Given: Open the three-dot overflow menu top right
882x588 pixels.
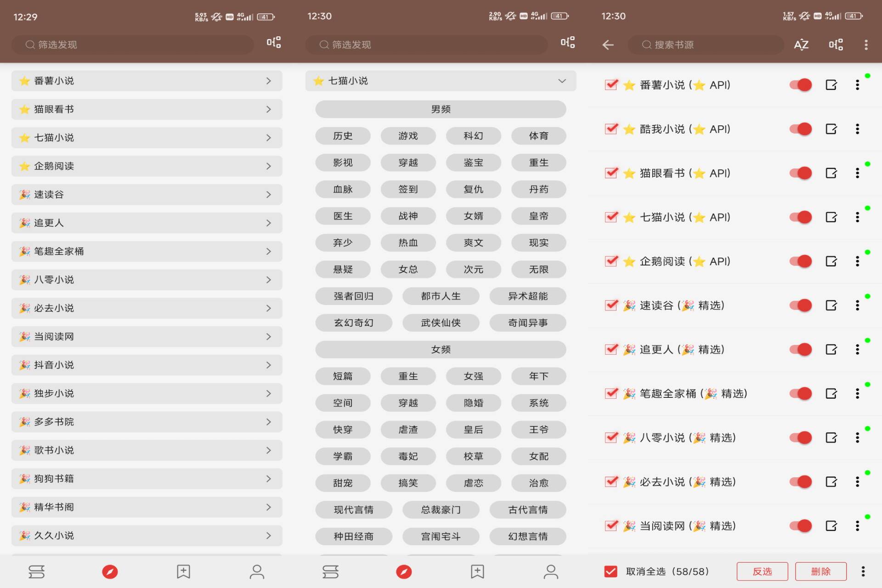Looking at the screenshot, I should (x=865, y=44).
